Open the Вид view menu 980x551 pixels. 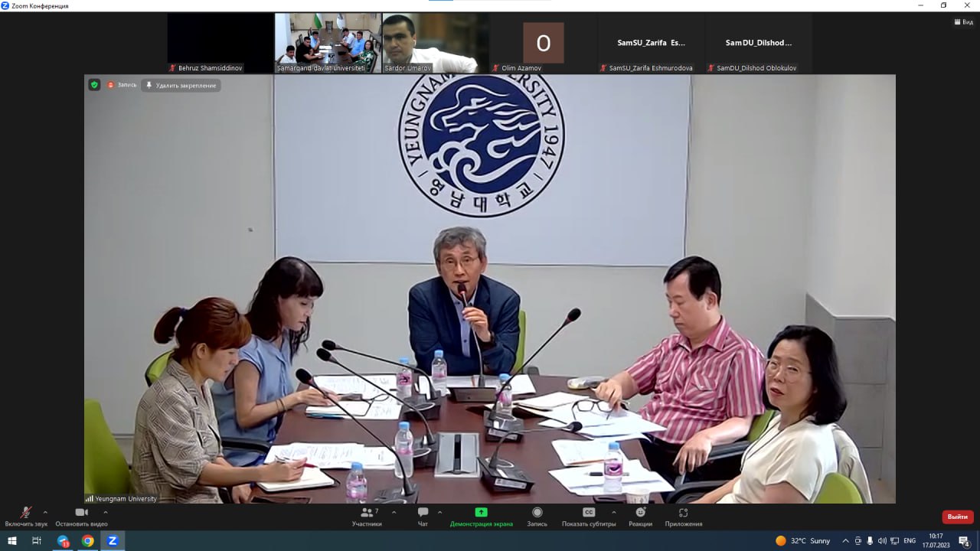[963, 22]
